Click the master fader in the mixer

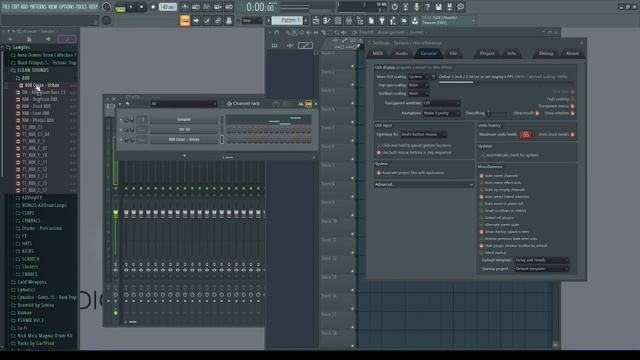116,213
